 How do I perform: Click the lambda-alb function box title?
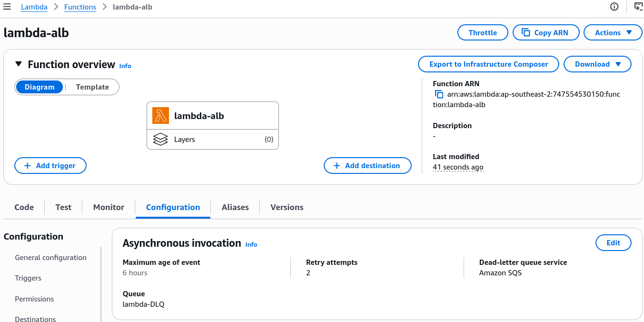199,116
